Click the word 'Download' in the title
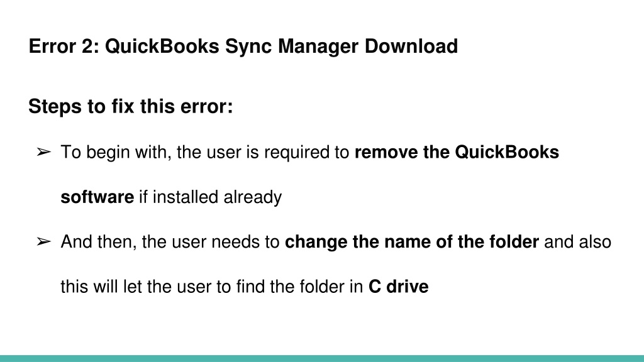 pos(411,46)
